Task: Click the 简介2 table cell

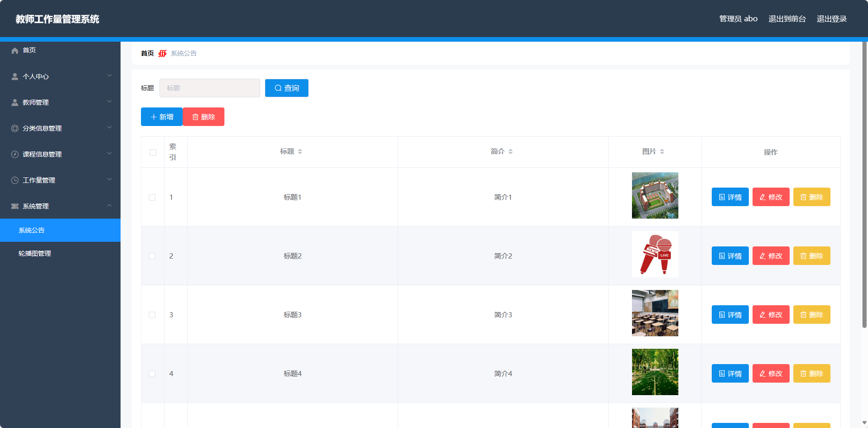Action: (503, 256)
